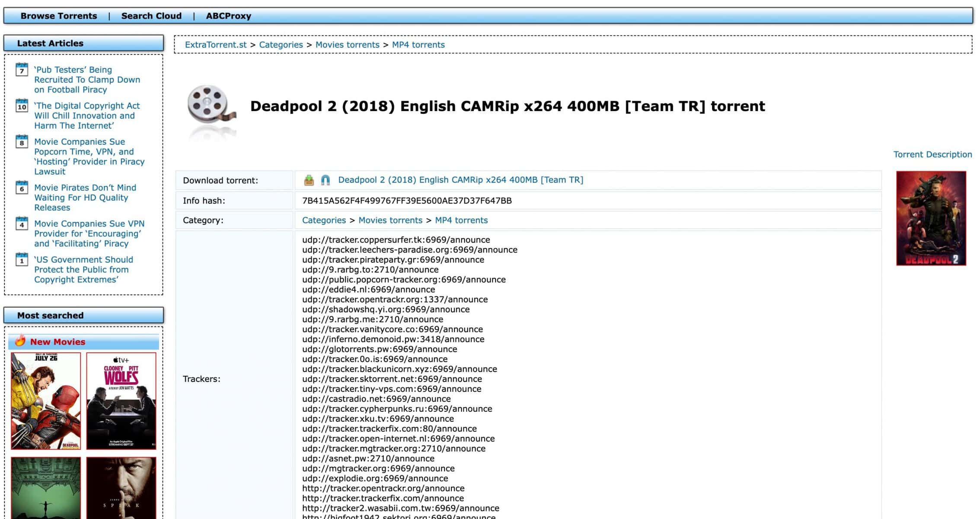This screenshot has width=980, height=519.
Task: Open Movies torrents in top breadcrumb
Action: click(x=347, y=45)
